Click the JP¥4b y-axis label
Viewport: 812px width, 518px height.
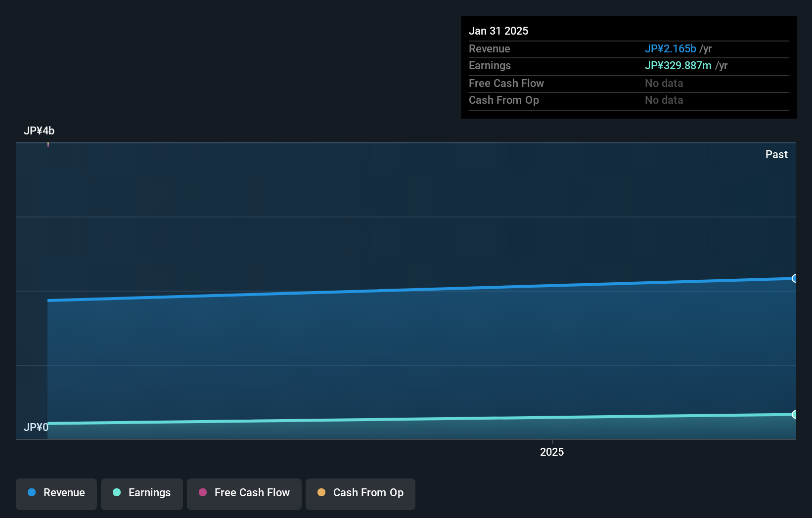[39, 130]
